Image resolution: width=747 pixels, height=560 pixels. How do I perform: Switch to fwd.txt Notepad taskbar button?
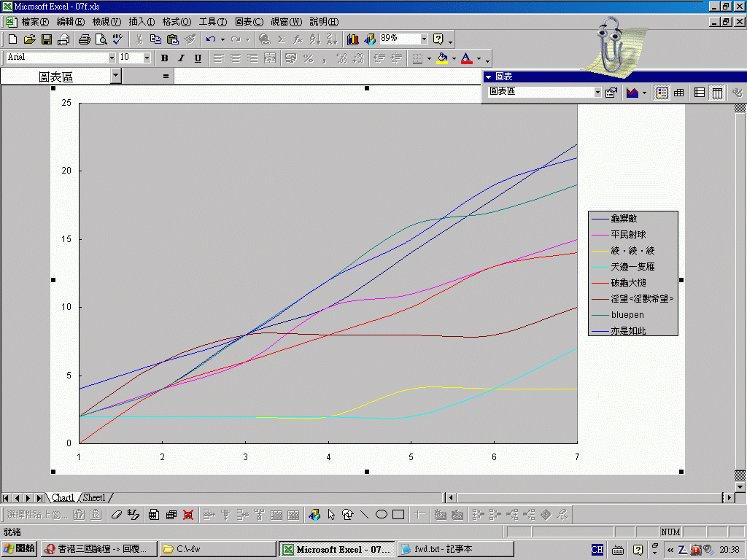click(x=456, y=549)
